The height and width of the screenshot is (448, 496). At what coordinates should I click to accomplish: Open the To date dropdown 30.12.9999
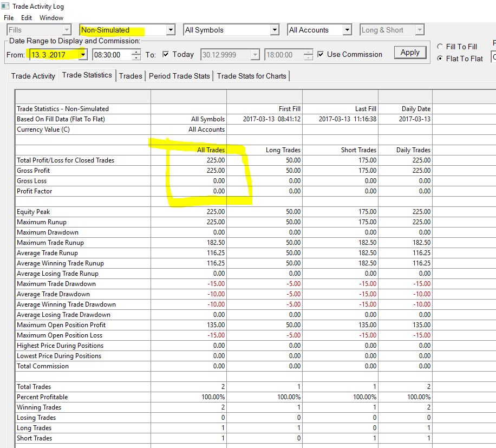point(255,55)
